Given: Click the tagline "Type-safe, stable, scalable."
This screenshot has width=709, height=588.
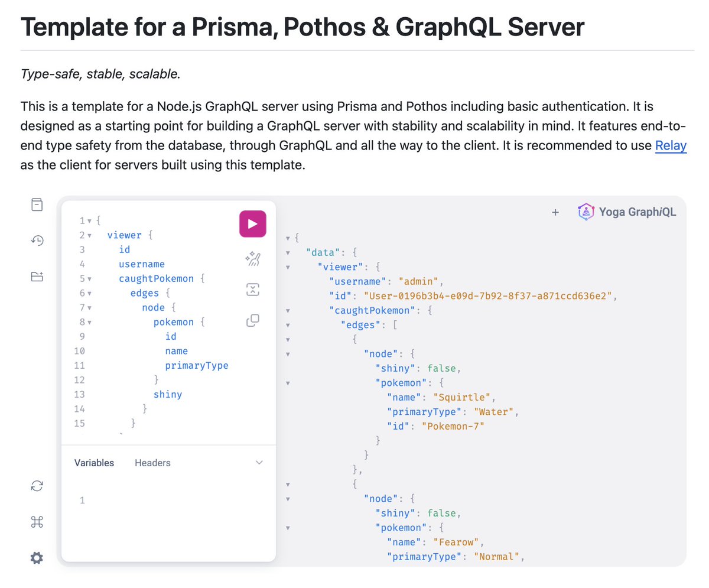Looking at the screenshot, I should pyautogui.click(x=100, y=74).
